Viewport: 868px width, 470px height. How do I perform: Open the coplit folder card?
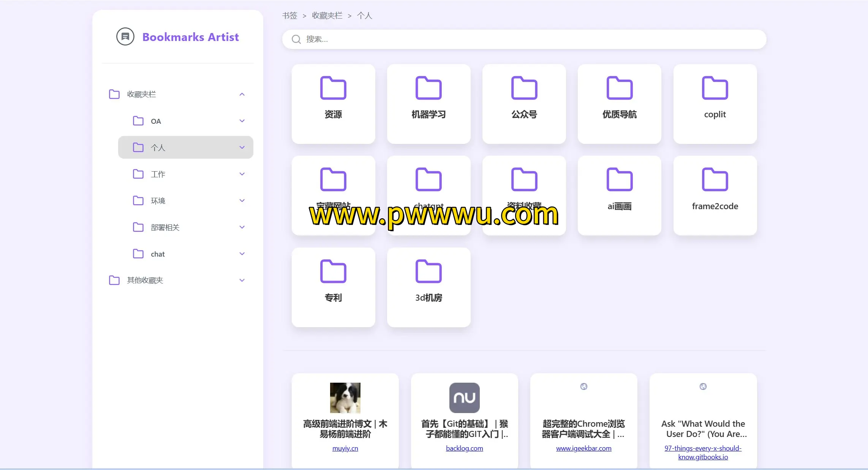(x=715, y=104)
